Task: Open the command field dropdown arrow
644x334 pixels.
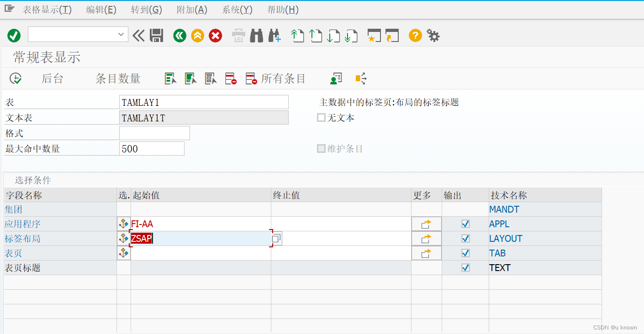Action: coord(121,34)
